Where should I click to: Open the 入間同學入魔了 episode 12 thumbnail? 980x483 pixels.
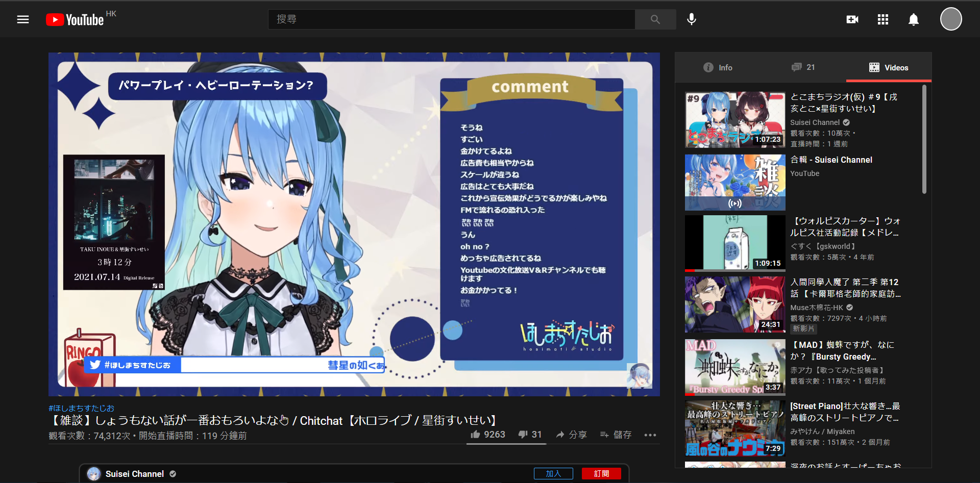(x=735, y=304)
